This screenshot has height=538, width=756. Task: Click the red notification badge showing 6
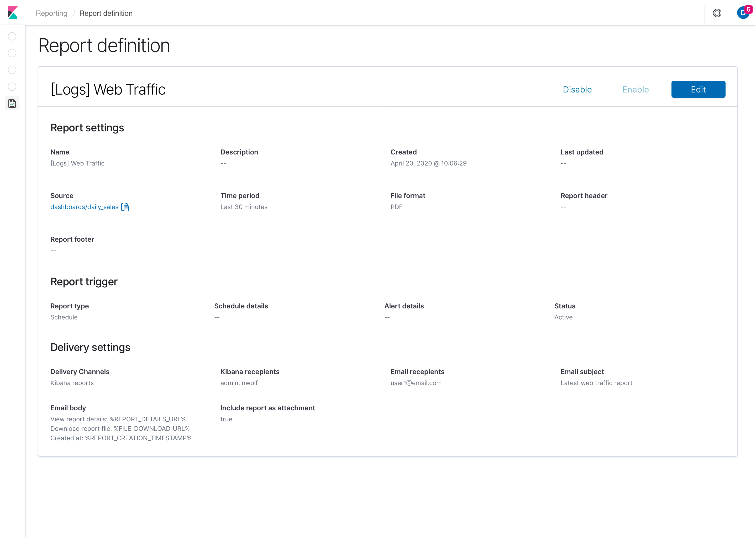748,9
